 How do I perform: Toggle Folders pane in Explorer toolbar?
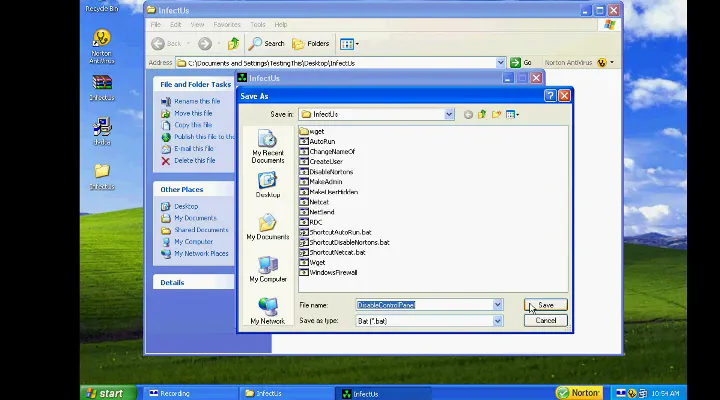311,44
